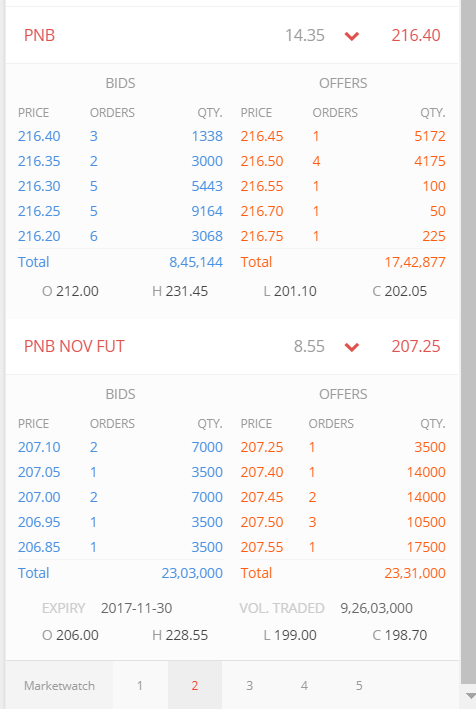Screen dimensions: 476x709
Task: Select Marketwatch page 5
Action: pos(359,685)
